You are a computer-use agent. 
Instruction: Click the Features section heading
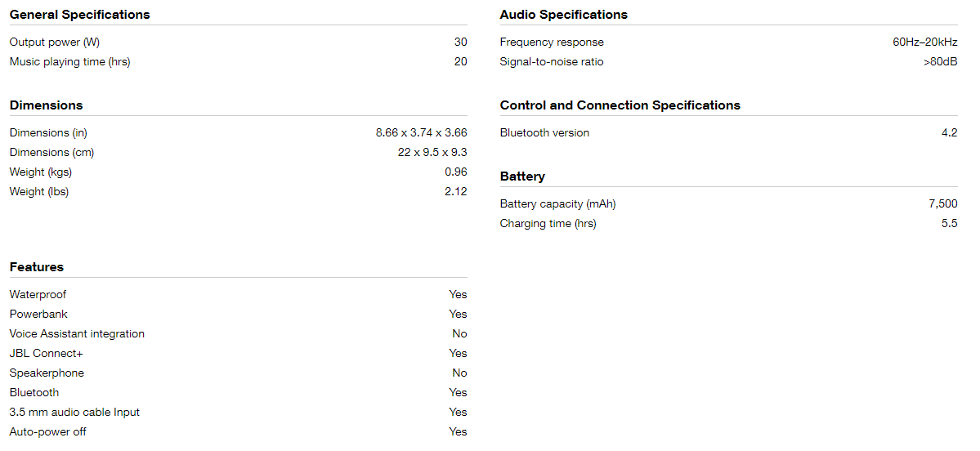click(x=36, y=266)
